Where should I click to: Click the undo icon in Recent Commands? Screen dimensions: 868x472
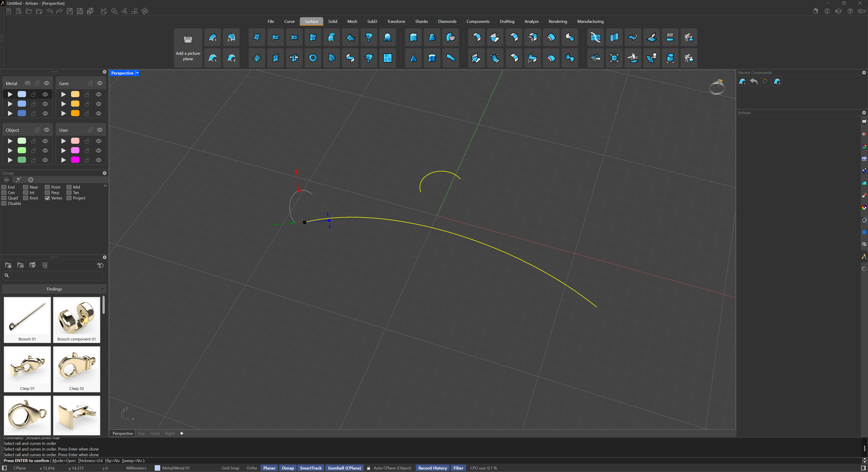coord(754,81)
